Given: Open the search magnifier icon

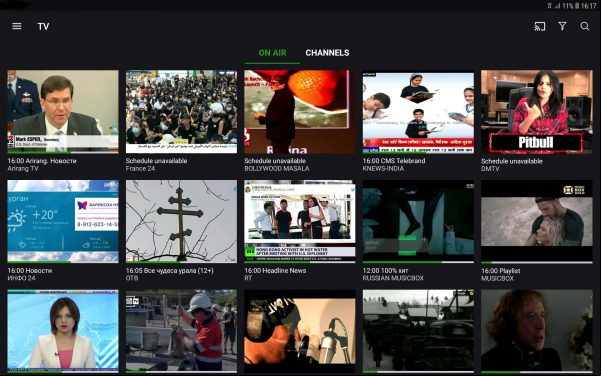Looking at the screenshot, I should point(585,26).
